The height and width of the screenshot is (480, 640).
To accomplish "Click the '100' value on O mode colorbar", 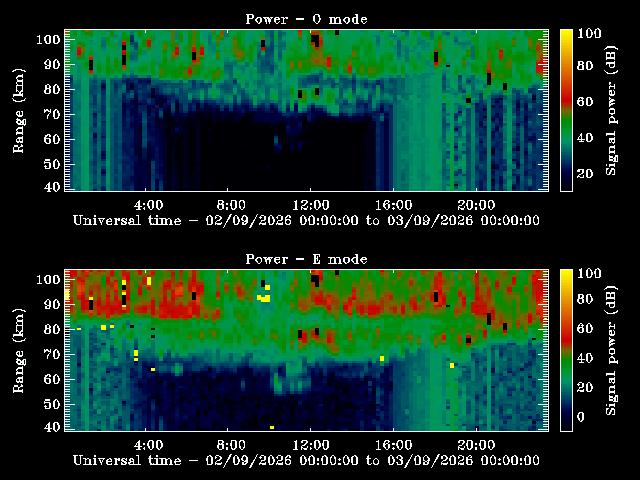I will coord(589,33).
